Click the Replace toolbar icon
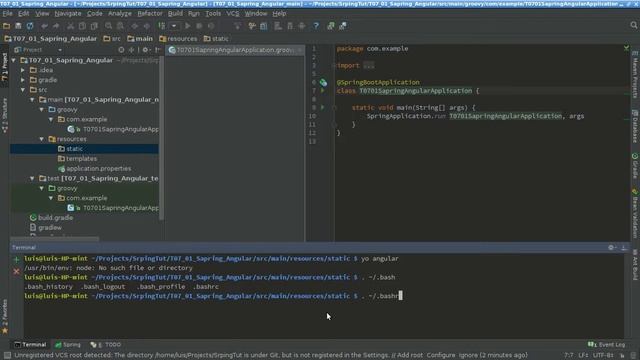The height and width of the screenshot is (360, 640). pos(120,26)
